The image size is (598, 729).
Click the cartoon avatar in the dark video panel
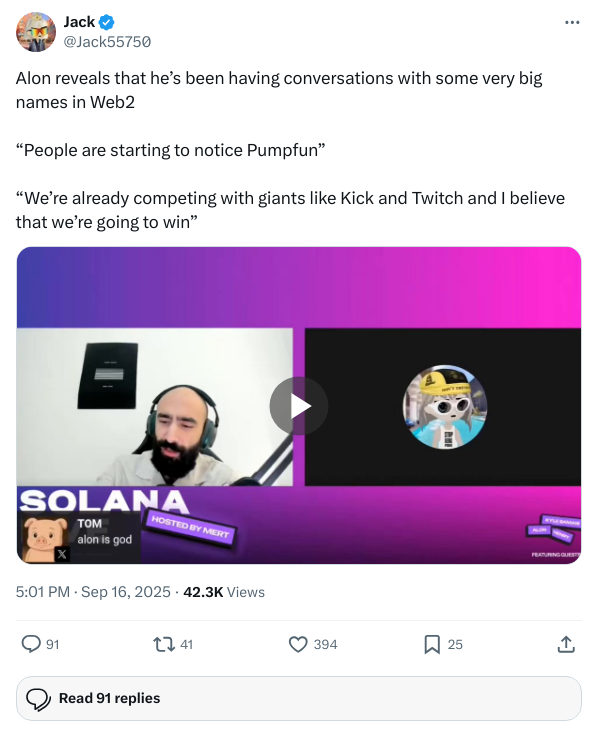[445, 407]
